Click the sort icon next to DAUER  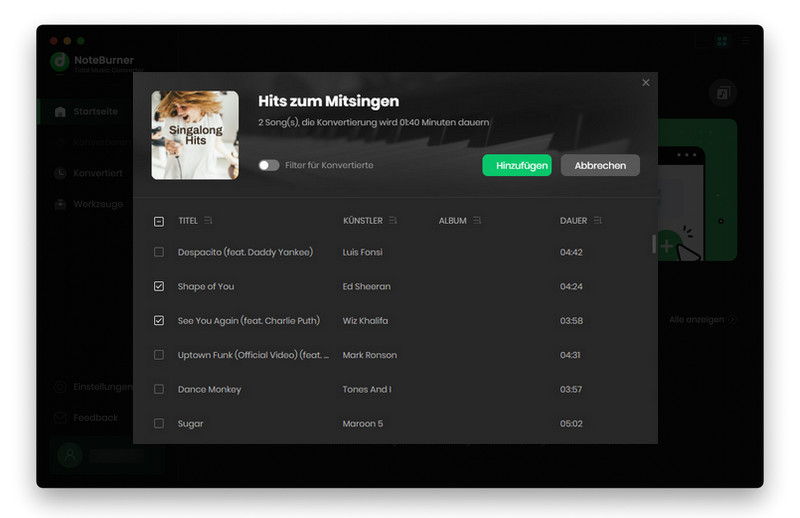[597, 221]
